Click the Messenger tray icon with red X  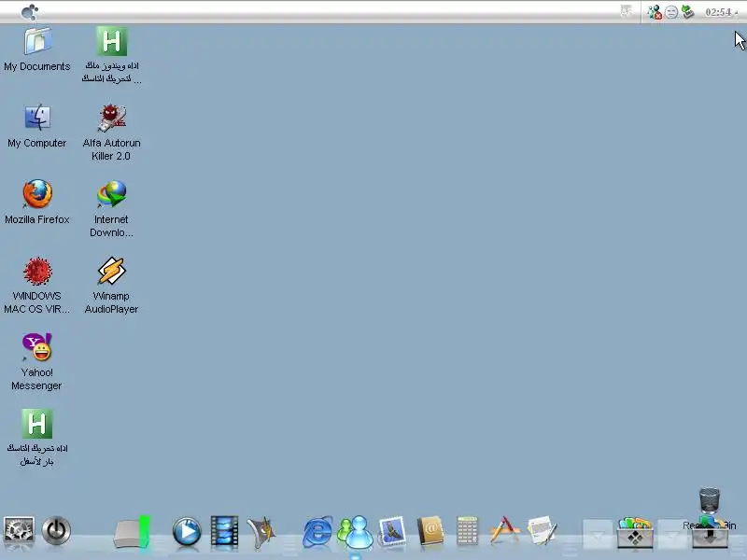click(655, 12)
